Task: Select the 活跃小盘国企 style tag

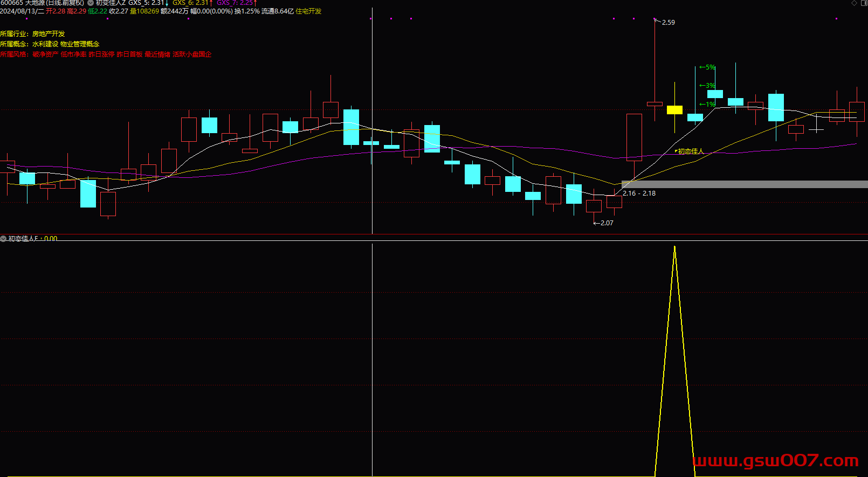Action: pyautogui.click(x=192, y=54)
